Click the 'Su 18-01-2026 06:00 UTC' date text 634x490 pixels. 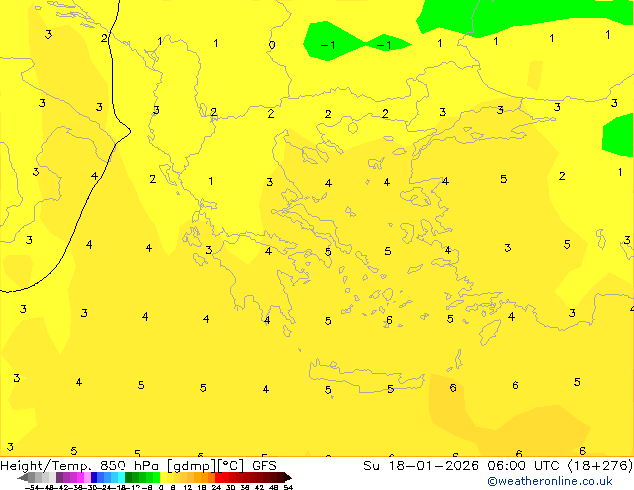(x=463, y=466)
